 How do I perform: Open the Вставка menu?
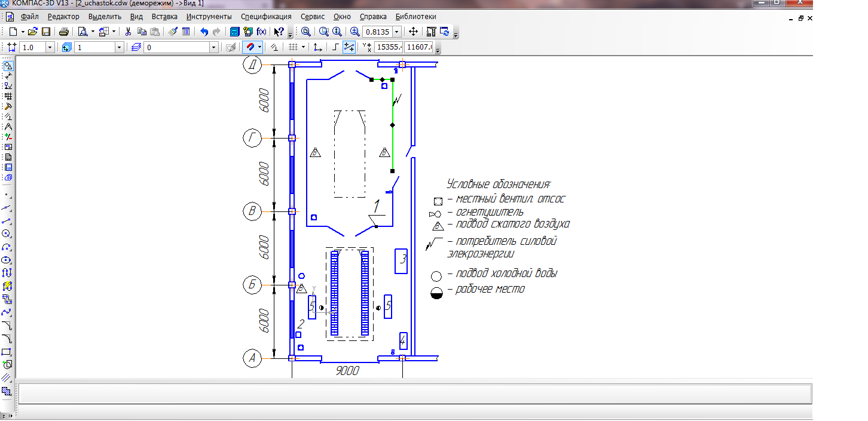point(164,17)
